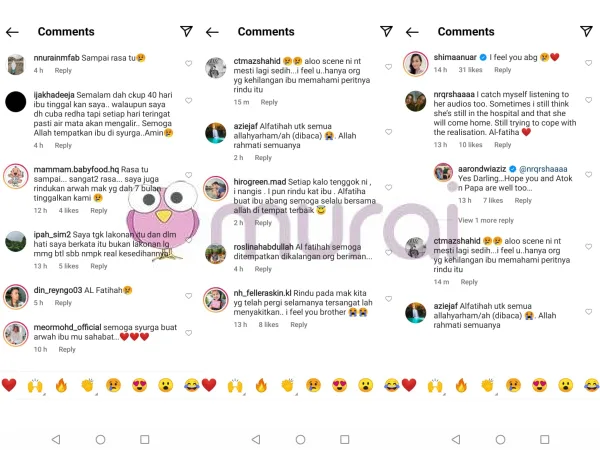The image size is (600, 450).
Task: Open din_reyngo03 profile avatar
Action: click(16, 296)
